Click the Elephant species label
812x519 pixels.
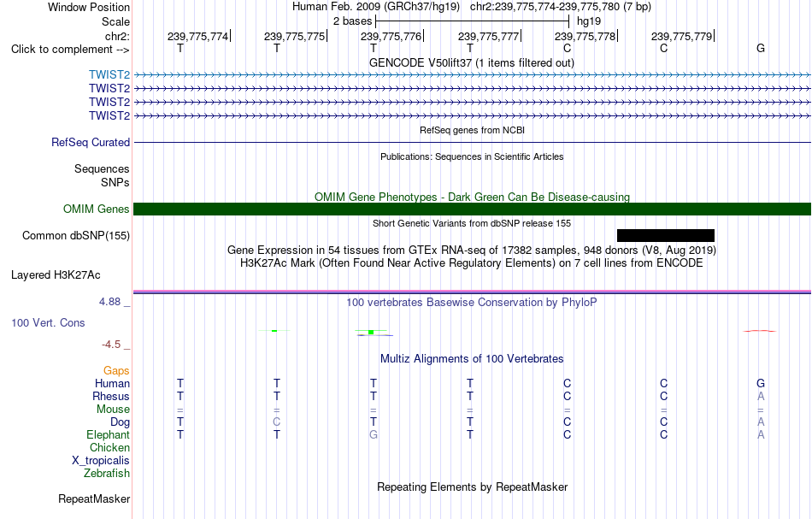point(109,435)
